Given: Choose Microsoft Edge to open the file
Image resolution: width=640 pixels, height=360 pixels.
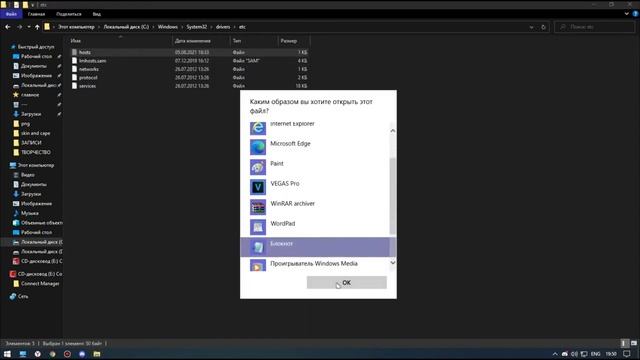Looking at the screenshot, I should click(x=315, y=147).
